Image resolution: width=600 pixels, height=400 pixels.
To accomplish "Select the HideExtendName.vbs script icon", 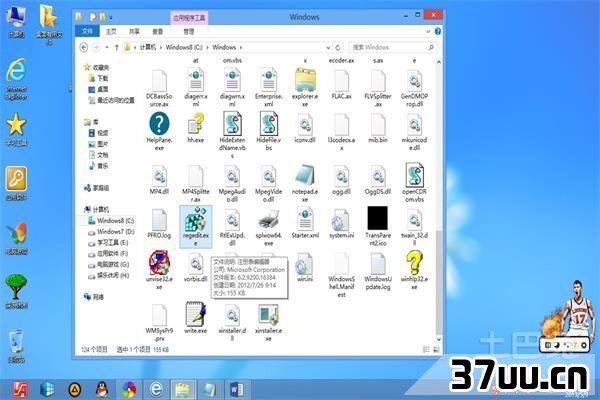I will 232,124.
